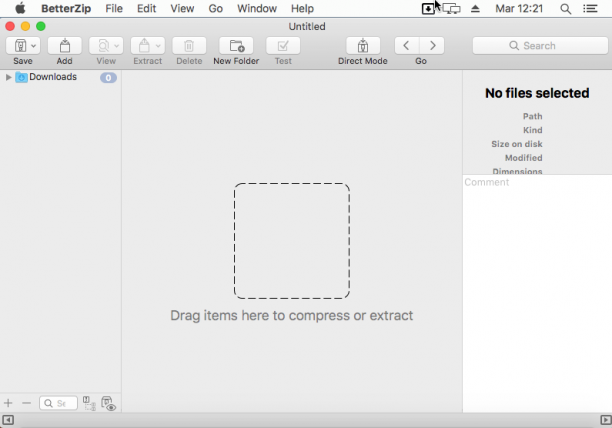The width and height of the screenshot is (612, 428).
Task: Open the Go menu in the menu bar
Action: coord(215,9)
